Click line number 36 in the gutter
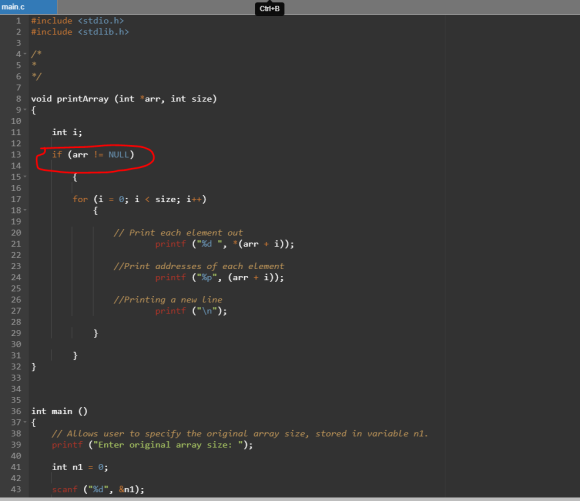This screenshot has height=501, width=580. (x=16, y=411)
